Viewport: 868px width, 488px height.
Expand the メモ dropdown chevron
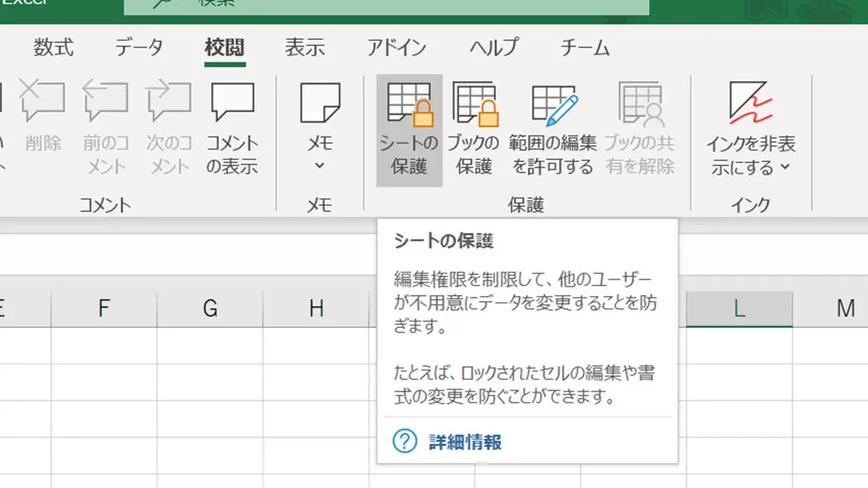pos(319,166)
